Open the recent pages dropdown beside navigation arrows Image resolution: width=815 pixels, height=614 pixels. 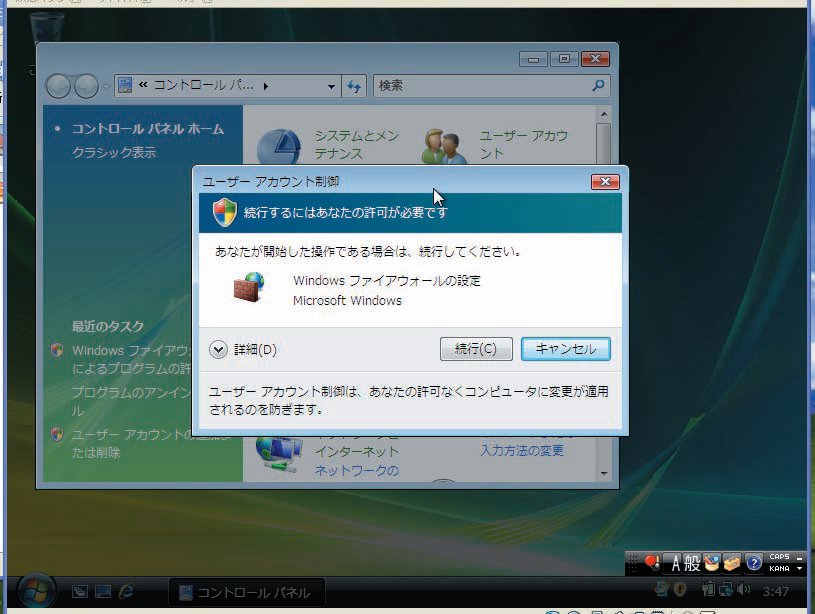106,86
